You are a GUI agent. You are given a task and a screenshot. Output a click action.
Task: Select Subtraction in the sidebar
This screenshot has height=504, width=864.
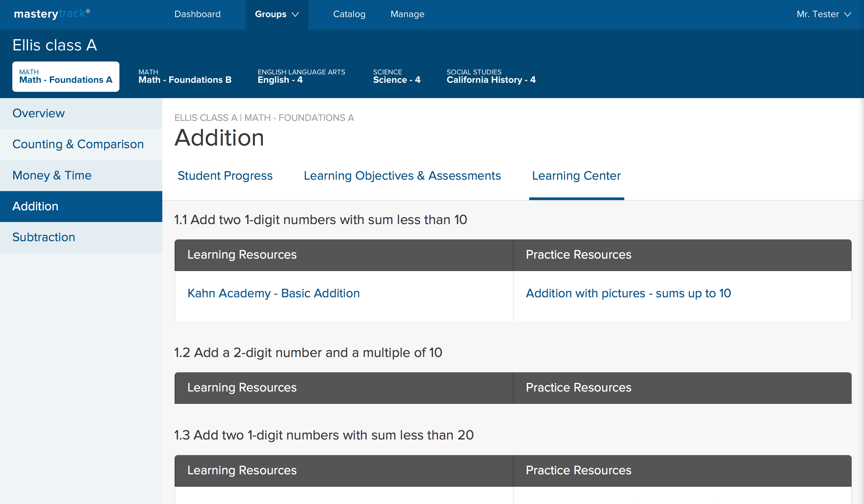(43, 237)
